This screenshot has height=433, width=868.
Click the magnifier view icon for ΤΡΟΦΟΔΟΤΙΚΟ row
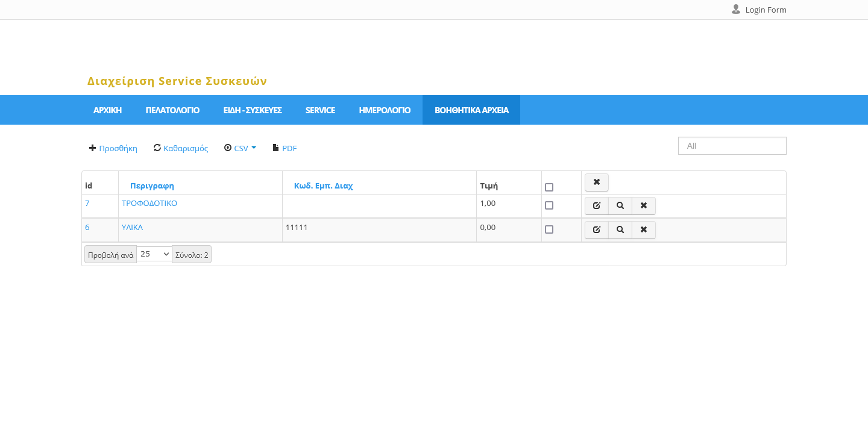(x=620, y=206)
